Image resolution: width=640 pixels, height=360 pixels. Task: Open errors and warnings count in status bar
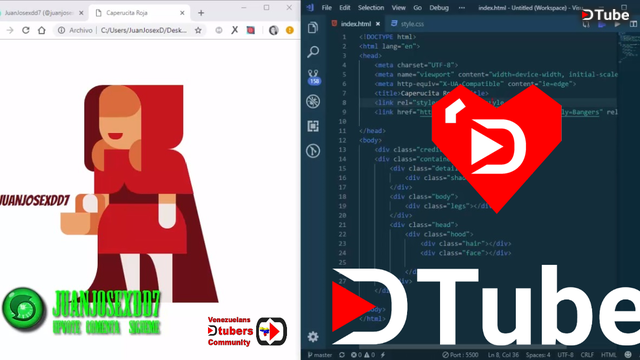coord(363,355)
